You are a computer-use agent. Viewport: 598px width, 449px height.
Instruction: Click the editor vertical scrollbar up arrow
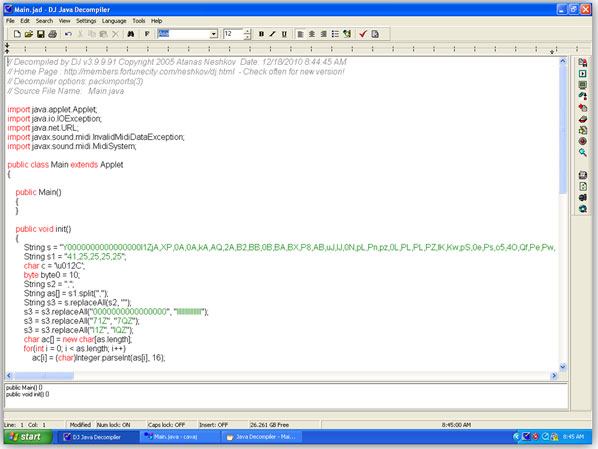(x=563, y=61)
